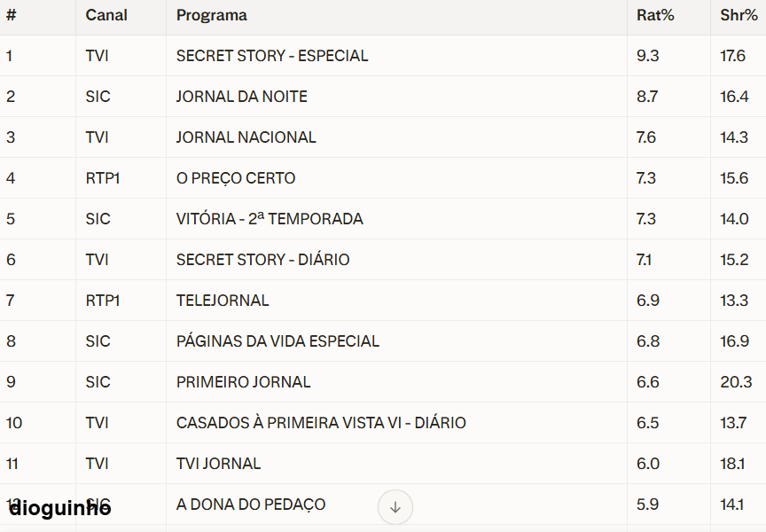The image size is (766, 532).
Task: Select SECRET STORY - ESPECIAL program cell
Action: 272,56
